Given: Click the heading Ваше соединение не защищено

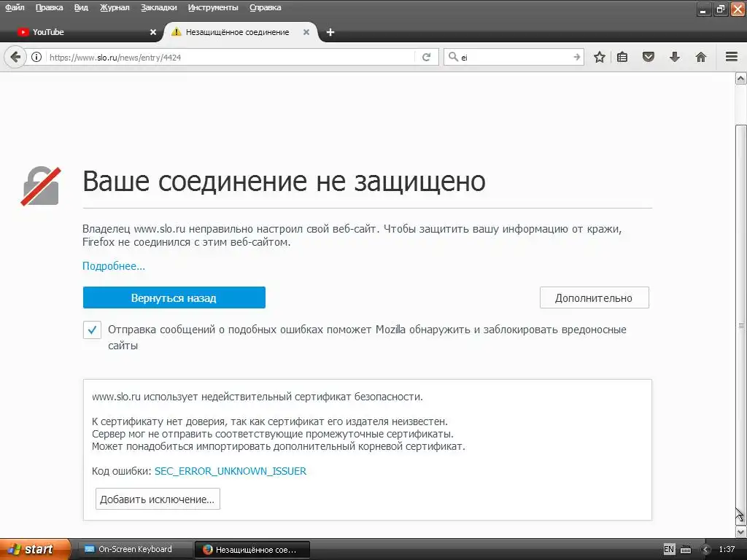Looking at the screenshot, I should point(284,181).
